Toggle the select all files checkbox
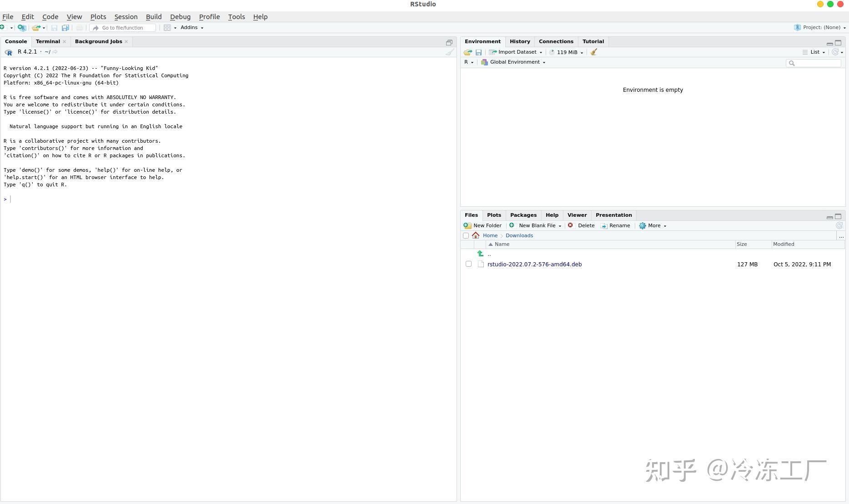Image resolution: width=849 pixels, height=504 pixels. [466, 235]
